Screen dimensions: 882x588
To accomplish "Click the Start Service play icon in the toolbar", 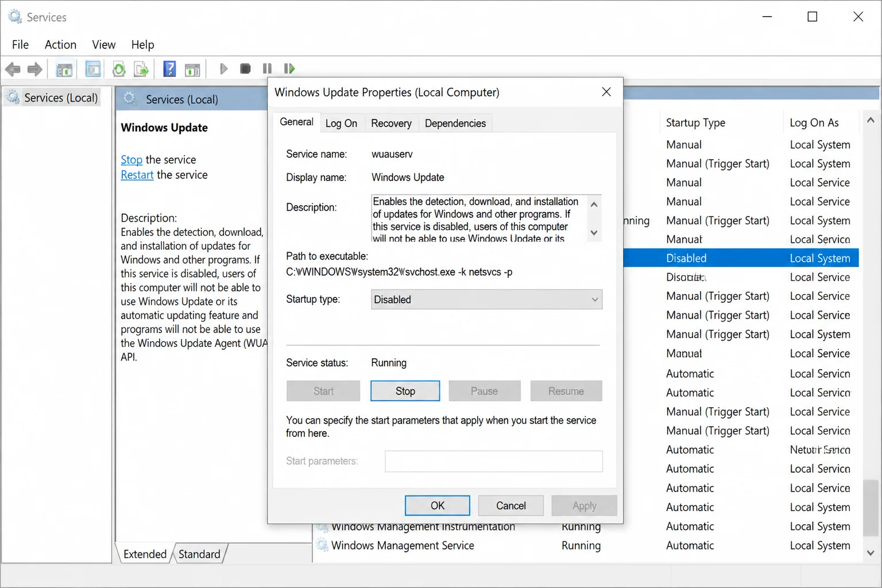I will [x=224, y=69].
